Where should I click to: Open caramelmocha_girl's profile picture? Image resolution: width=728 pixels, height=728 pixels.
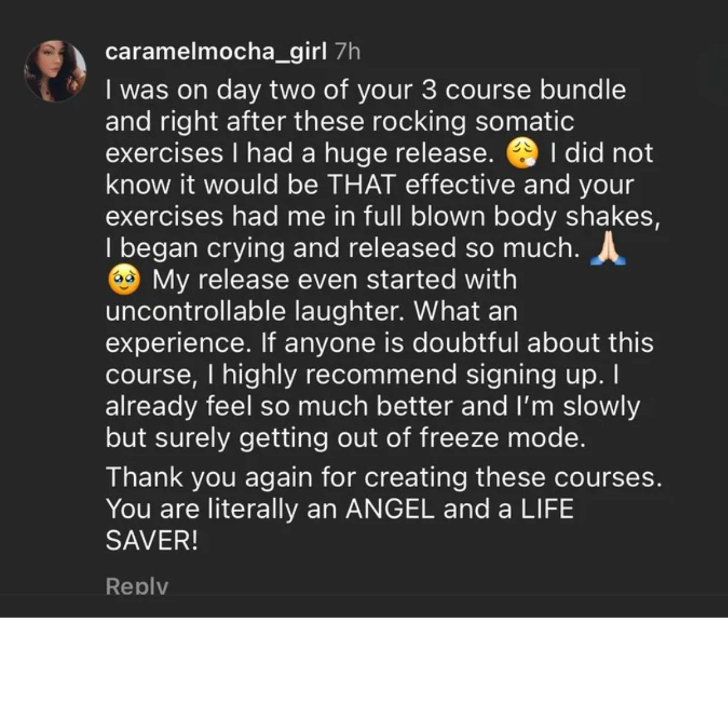pyautogui.click(x=55, y=71)
